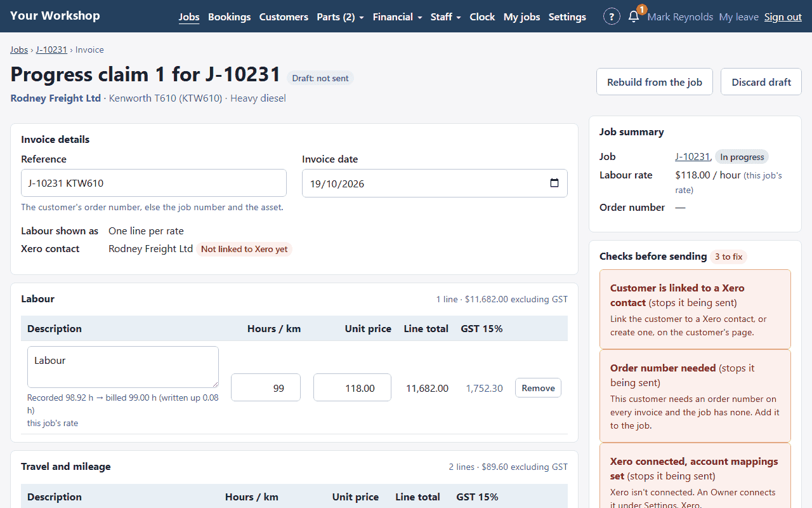This screenshot has width=812, height=508.
Task: Click the Jobs breadcrumb link
Action: [19, 50]
